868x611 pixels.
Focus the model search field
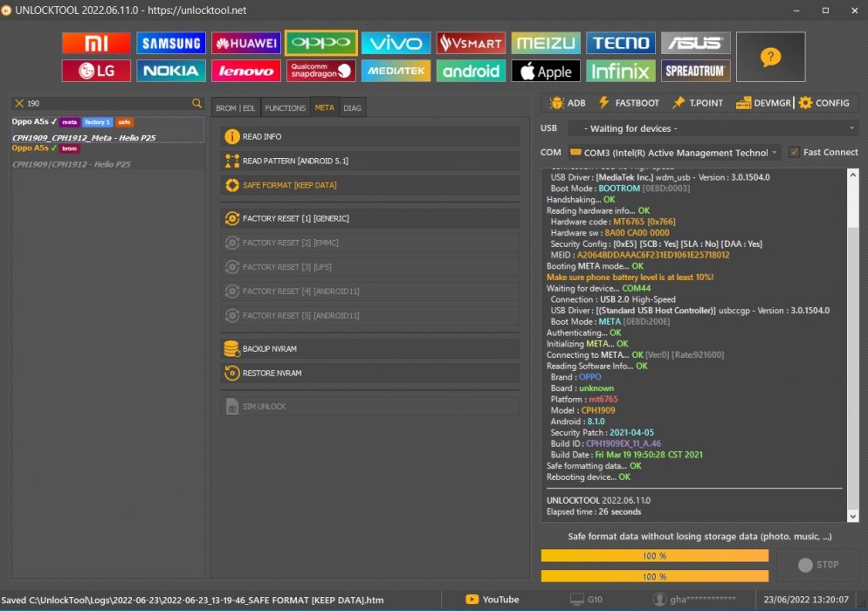point(108,104)
